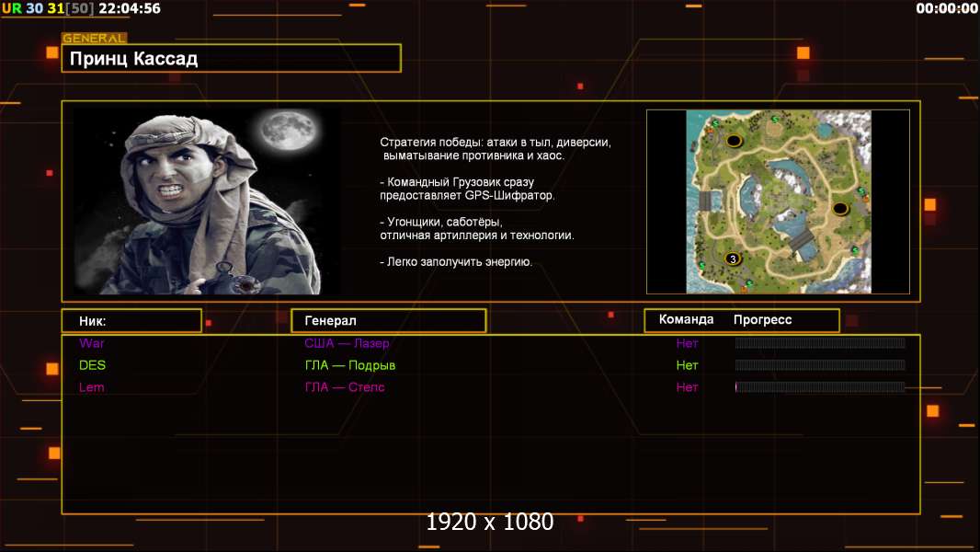Click the GENERAL label above the name
The image size is (980, 552).
pyautogui.click(x=94, y=38)
